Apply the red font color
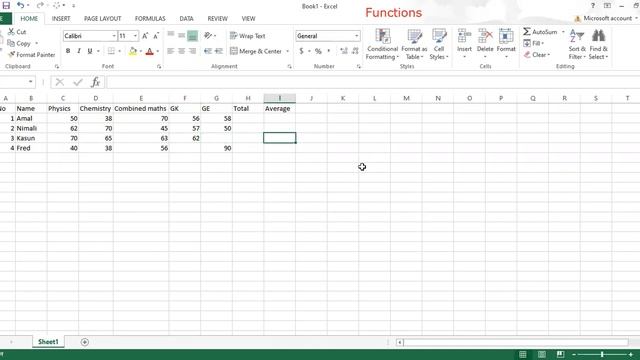640x360 pixels. [x=149, y=51]
